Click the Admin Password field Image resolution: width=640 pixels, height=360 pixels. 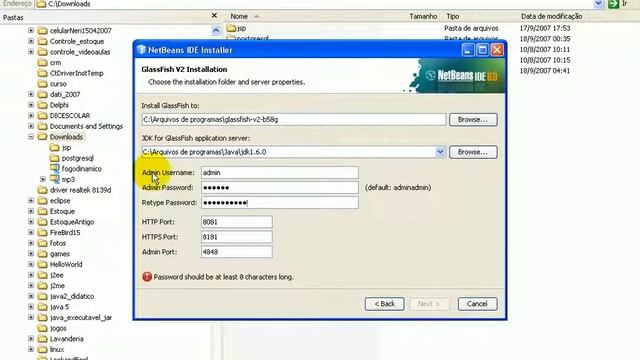[x=280, y=188]
